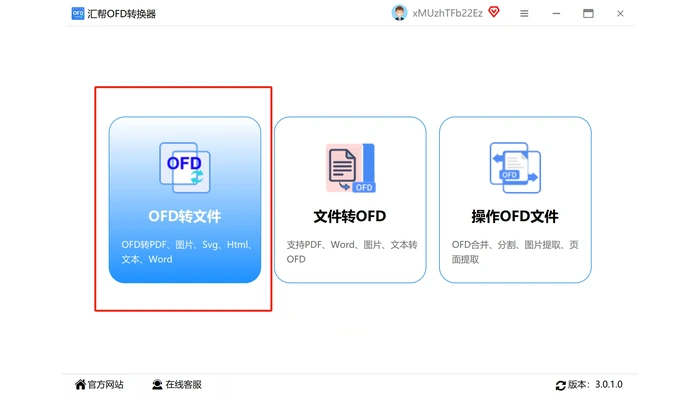
Task: Click the 汇帮OFD转换器 title text
Action: coord(121,14)
